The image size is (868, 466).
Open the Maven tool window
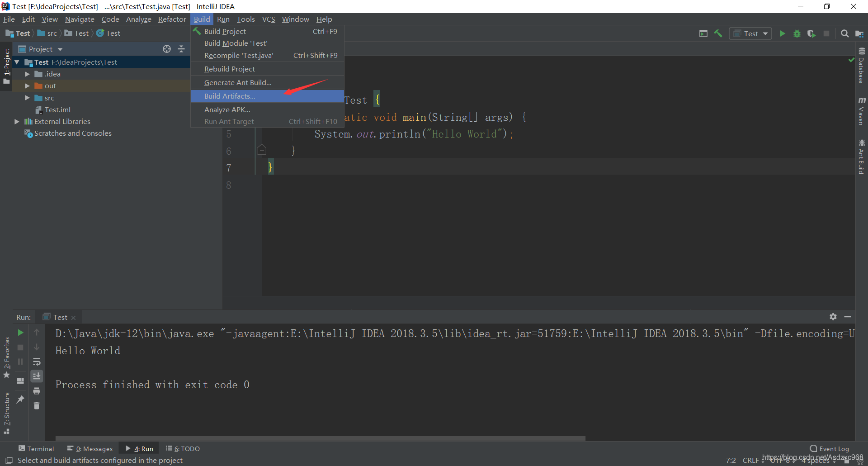pyautogui.click(x=862, y=111)
